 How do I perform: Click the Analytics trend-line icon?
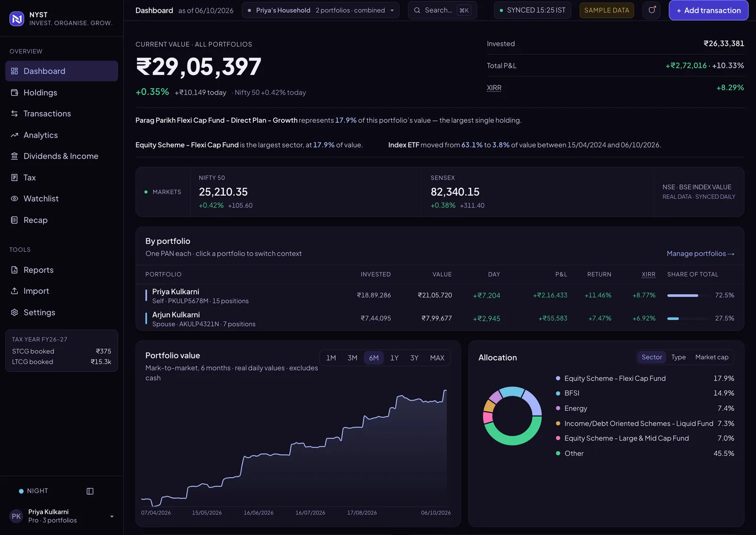15,135
